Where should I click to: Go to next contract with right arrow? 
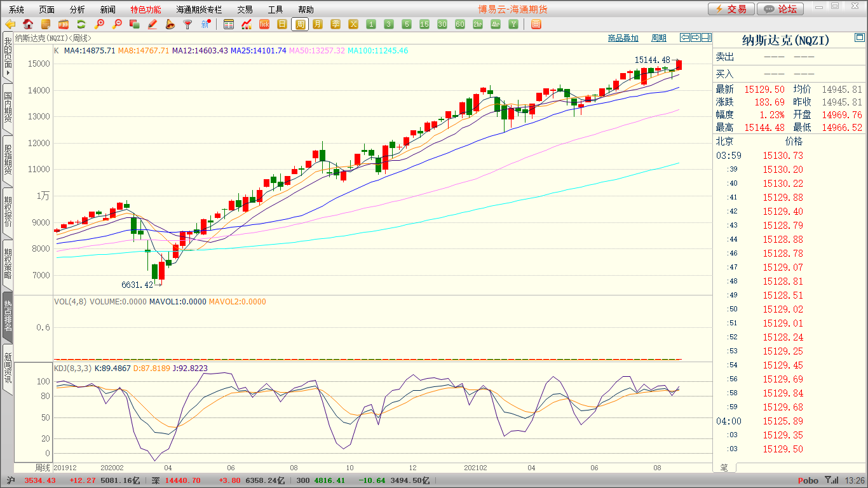(x=696, y=37)
